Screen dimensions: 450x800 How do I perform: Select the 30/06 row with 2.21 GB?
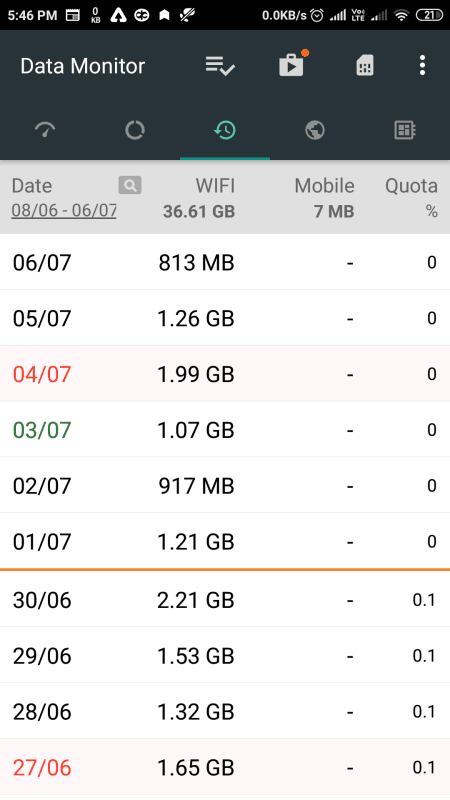(x=225, y=599)
